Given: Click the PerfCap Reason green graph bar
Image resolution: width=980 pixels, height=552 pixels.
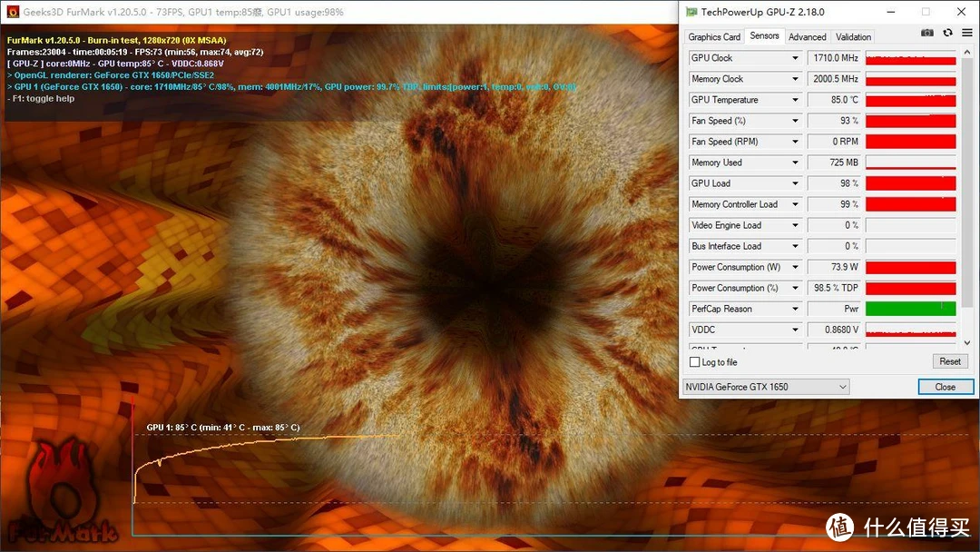Looking at the screenshot, I should click(911, 310).
